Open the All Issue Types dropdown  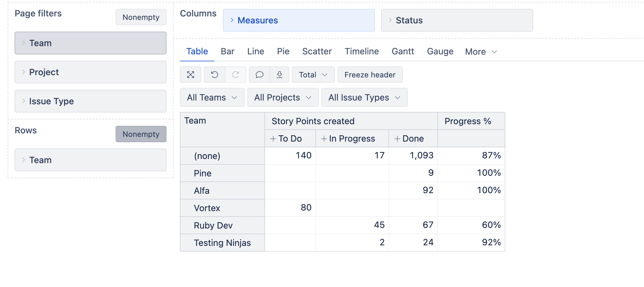click(364, 97)
